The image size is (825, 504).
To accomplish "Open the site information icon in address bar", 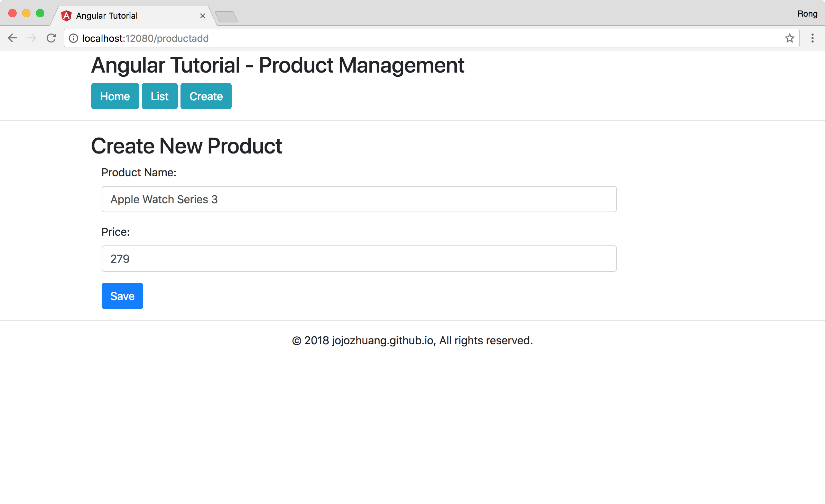I will [73, 38].
